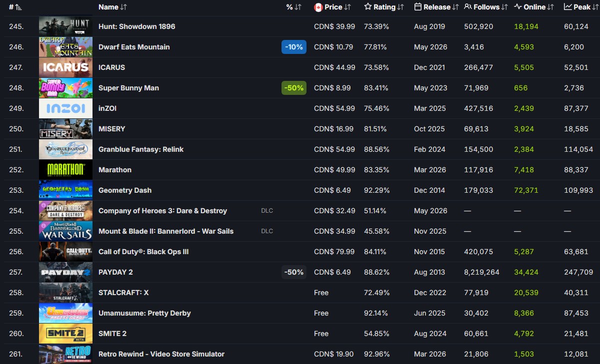The image size is (600, 364).
Task: Open the PAYDAY 2 game thumbnail
Action: click(x=65, y=272)
